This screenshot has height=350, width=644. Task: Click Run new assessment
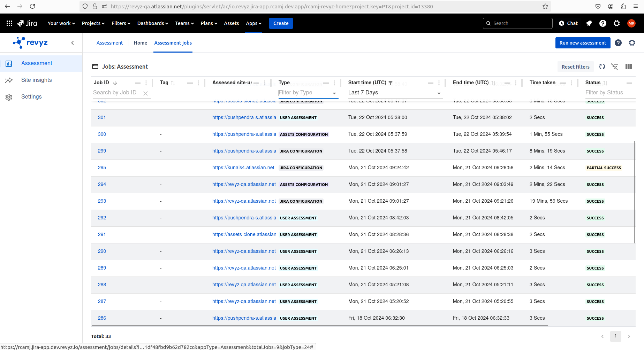(x=583, y=43)
